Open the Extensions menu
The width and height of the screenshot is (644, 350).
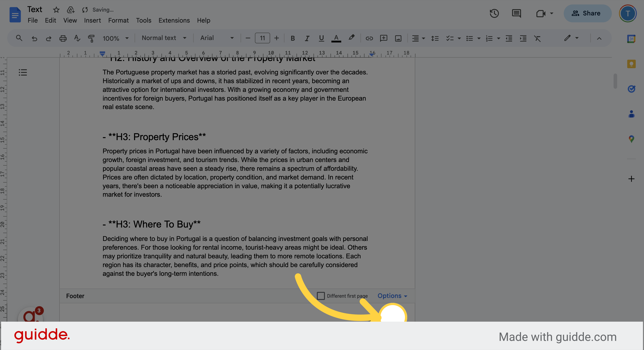pyautogui.click(x=174, y=20)
